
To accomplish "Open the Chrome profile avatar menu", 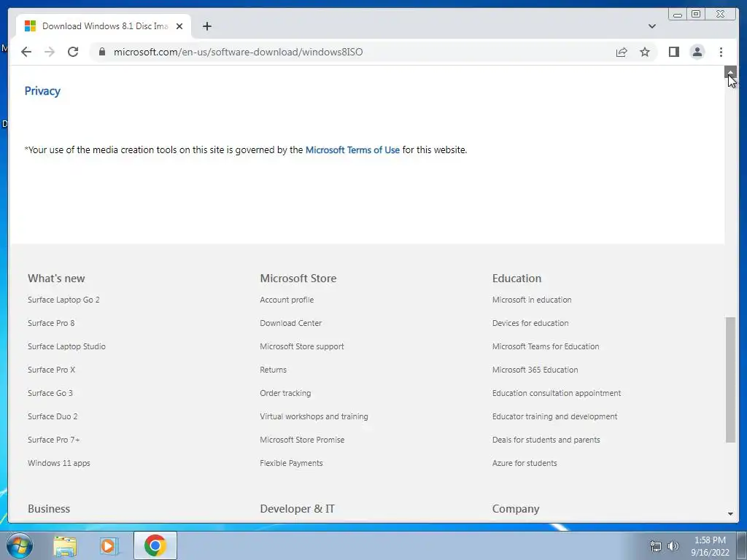I will pyautogui.click(x=697, y=52).
